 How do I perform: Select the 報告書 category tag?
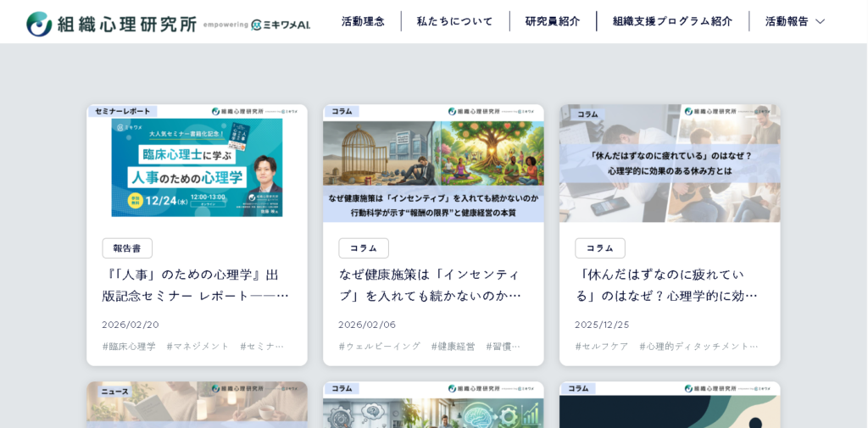tap(127, 248)
